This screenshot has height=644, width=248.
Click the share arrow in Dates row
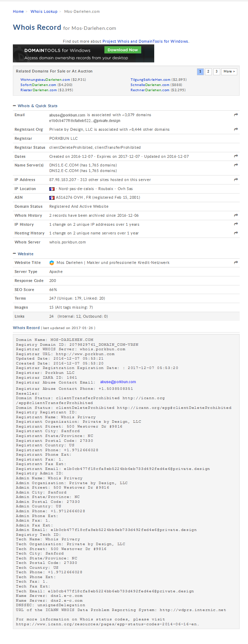pos(236,156)
